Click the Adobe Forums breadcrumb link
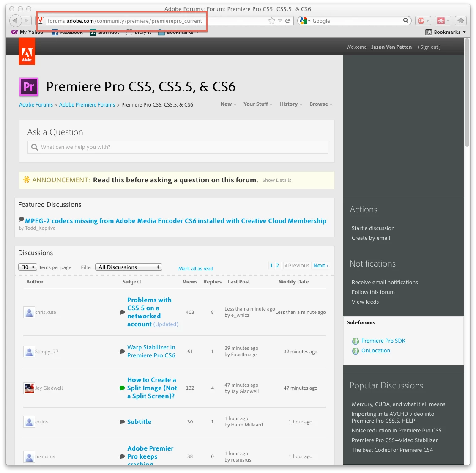476x473 pixels. 36,105
